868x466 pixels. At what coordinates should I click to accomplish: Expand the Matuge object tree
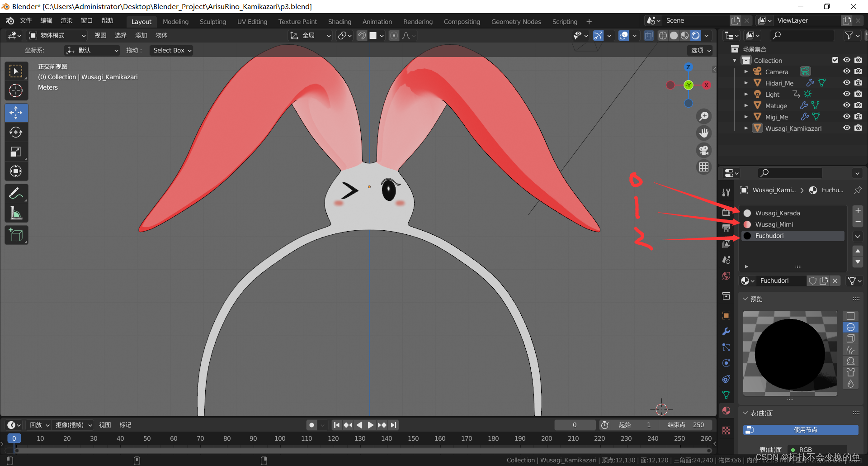746,105
